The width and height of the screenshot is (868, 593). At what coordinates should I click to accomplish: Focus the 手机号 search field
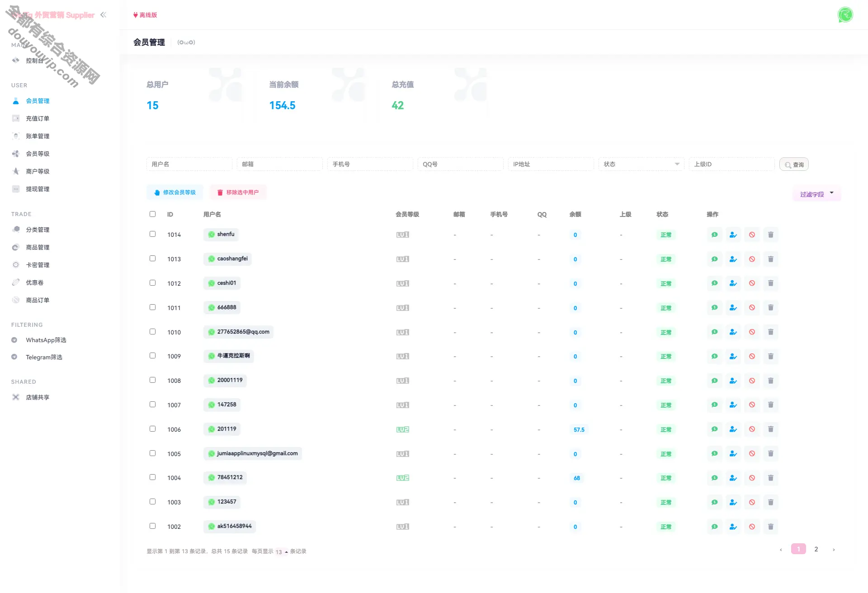tap(370, 164)
